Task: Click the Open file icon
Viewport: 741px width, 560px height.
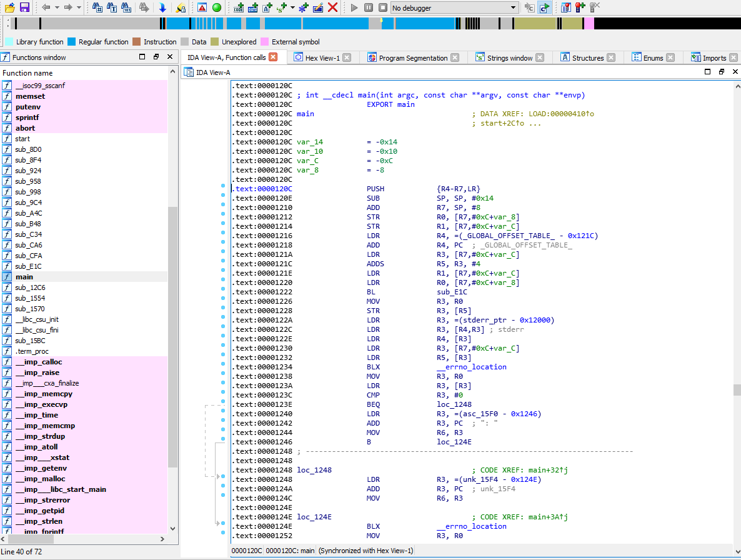Action: tap(10, 7)
